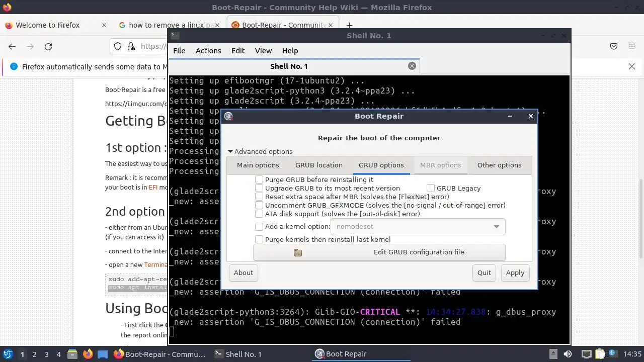Click the up-arrow tray icon
644x362 pixels.
[x=553, y=354]
